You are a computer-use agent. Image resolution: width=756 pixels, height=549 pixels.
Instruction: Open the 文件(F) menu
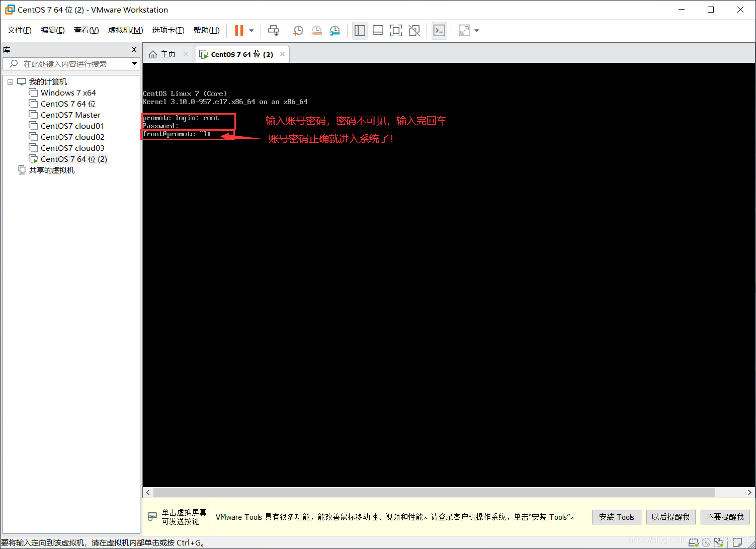tap(20, 30)
